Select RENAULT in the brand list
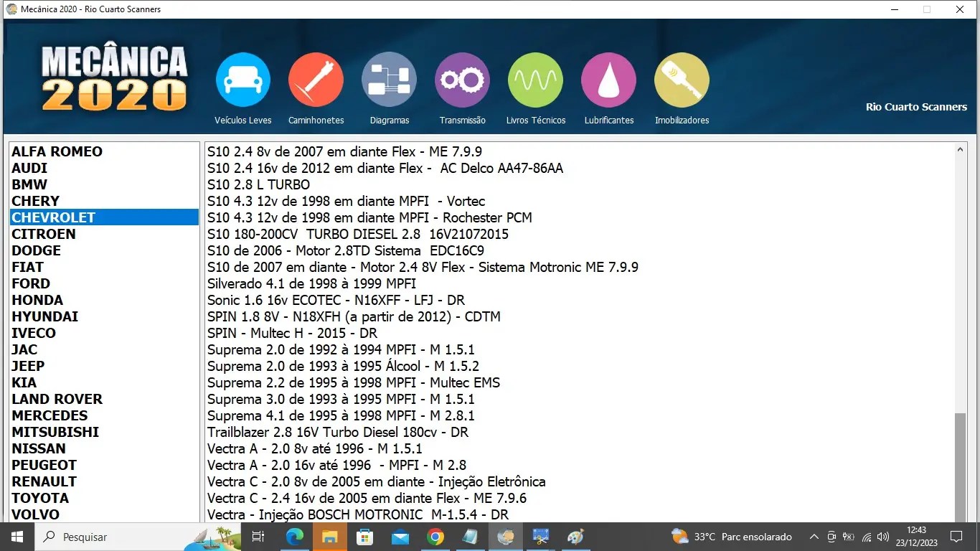Screen dimensions: 980x551 coord(104,481)
